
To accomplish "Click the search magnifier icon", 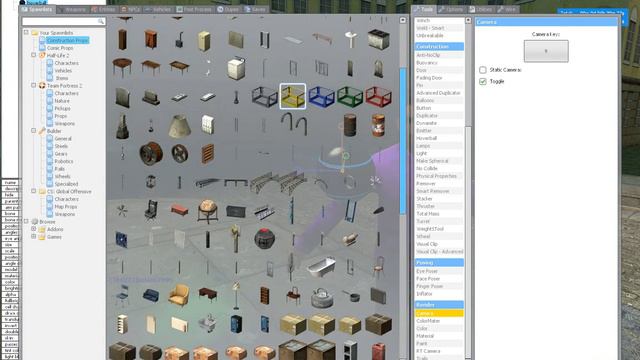I will point(100,21).
